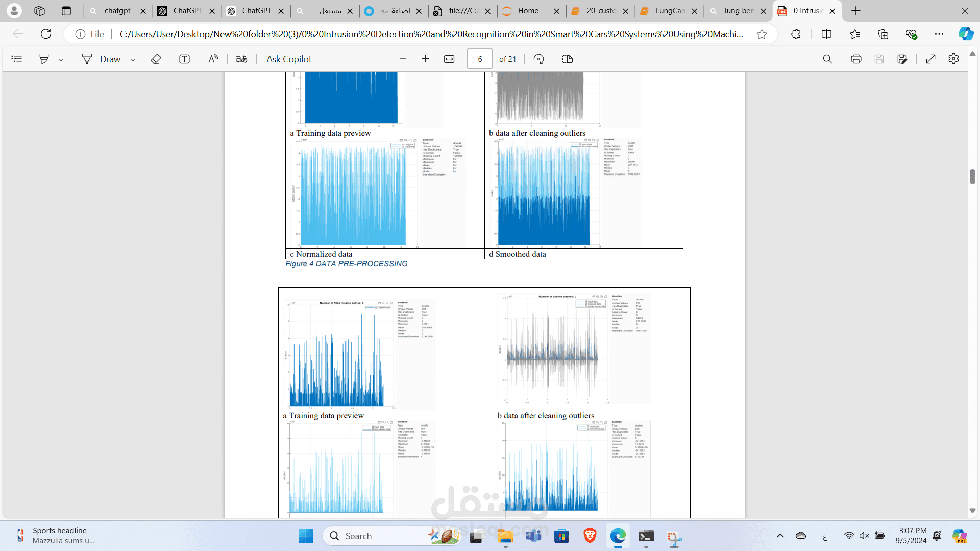Click the Fit to width icon
Image resolution: width=980 pixels, height=551 pixels.
tap(449, 59)
